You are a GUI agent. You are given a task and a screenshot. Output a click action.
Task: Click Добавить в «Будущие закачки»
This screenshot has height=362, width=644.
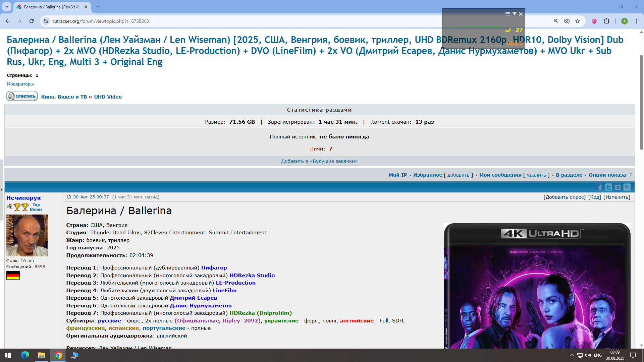(319, 161)
